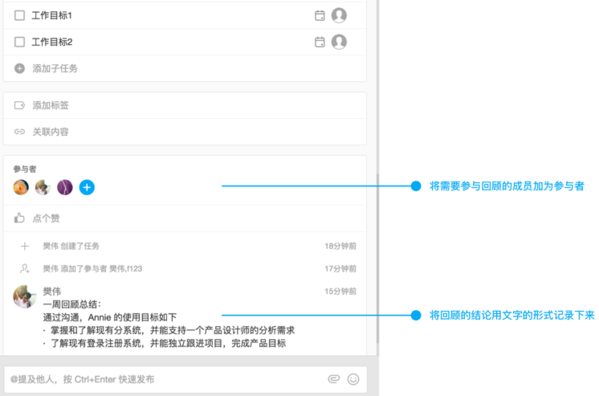Click assignee avatar for 工作目标1
The width and height of the screenshot is (599, 396).
[x=339, y=16]
